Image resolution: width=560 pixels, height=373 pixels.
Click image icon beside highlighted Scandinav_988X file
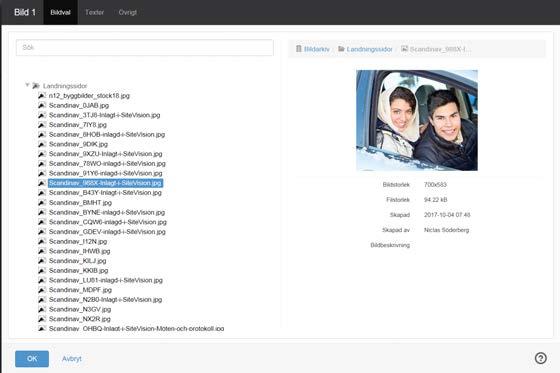tap(42, 183)
